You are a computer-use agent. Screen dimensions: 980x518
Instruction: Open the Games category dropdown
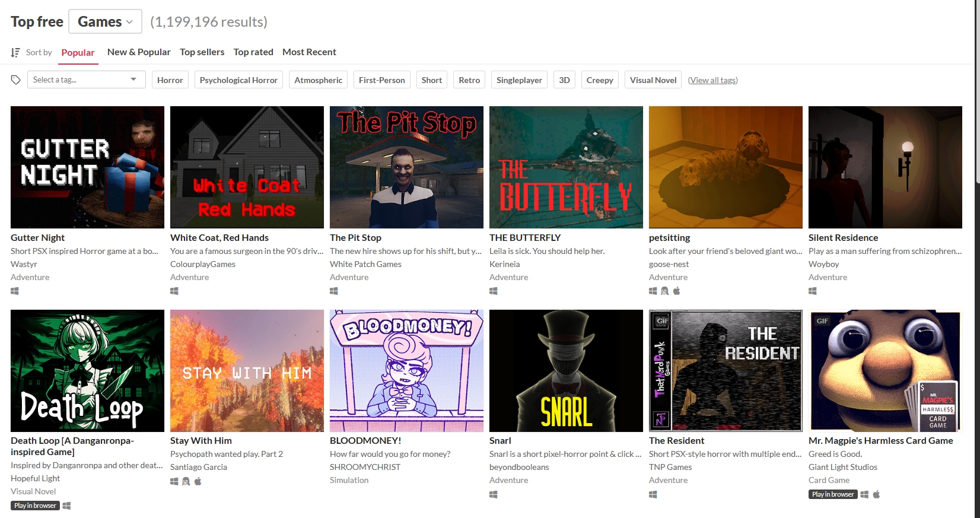pos(105,22)
